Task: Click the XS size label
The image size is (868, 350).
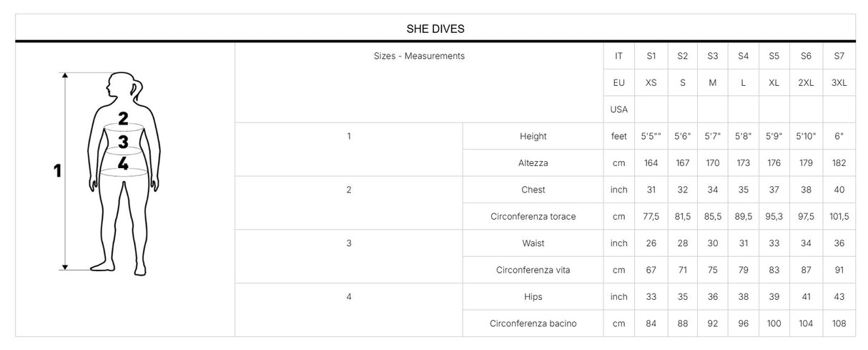Action: pyautogui.click(x=651, y=82)
